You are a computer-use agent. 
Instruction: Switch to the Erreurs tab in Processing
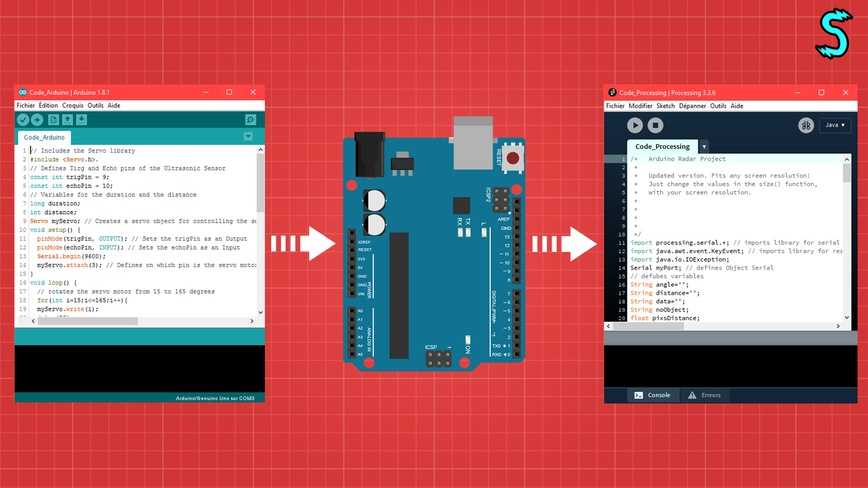(704, 395)
